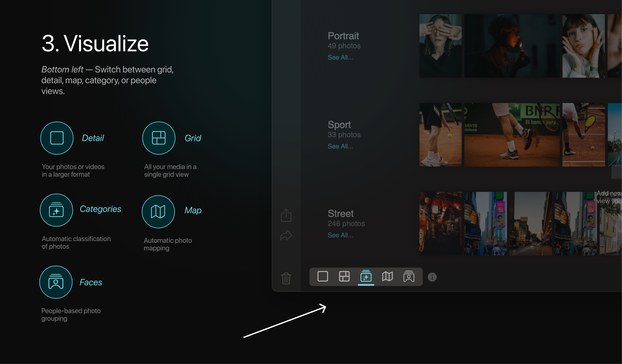Screen dimensions: 622x364
Task: Click the large Faces circle icon
Action: click(x=56, y=282)
